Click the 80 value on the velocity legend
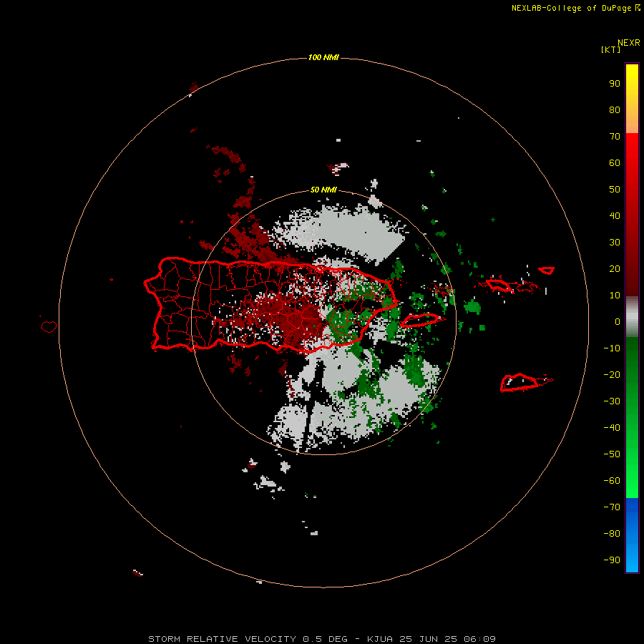Image resolution: width=644 pixels, height=644 pixels. pos(615,109)
